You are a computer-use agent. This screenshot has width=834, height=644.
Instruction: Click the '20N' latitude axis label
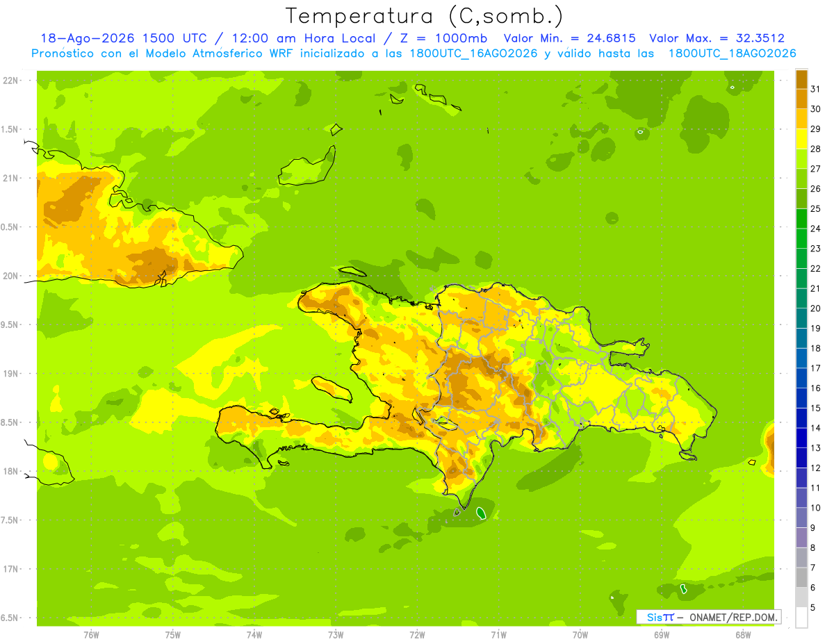coord(10,276)
